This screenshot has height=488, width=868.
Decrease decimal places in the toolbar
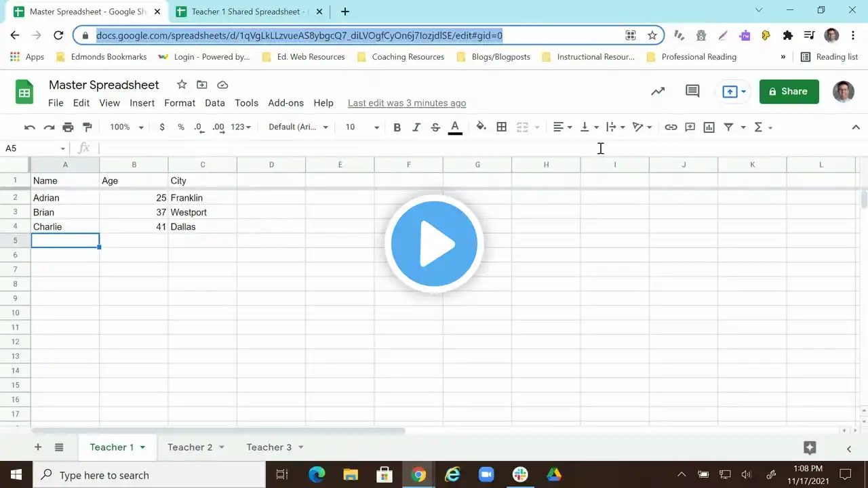pyautogui.click(x=199, y=127)
